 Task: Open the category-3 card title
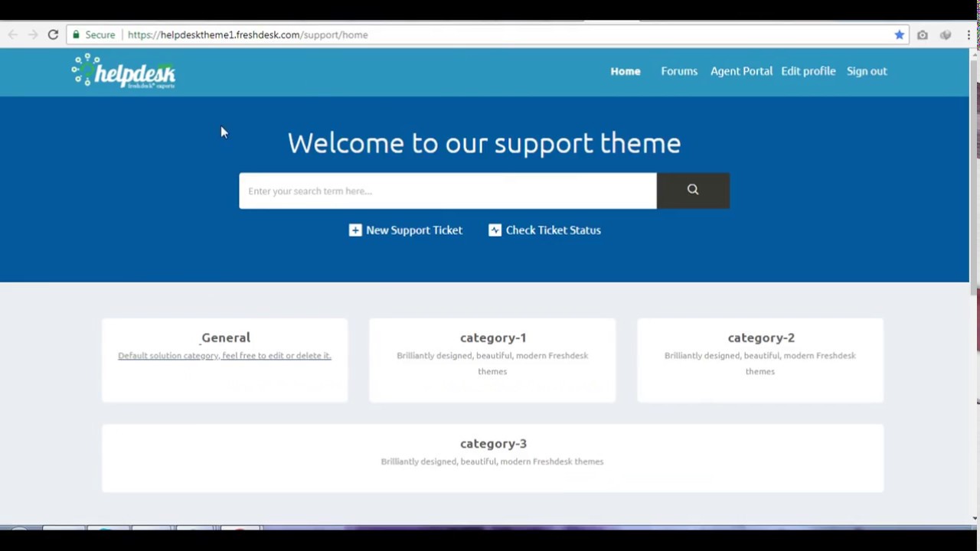tap(493, 444)
